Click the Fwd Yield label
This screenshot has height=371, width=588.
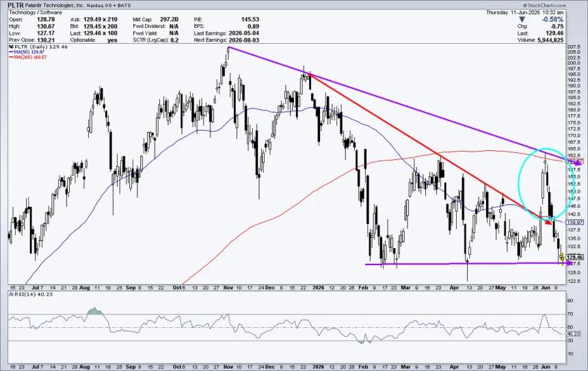click(x=144, y=33)
